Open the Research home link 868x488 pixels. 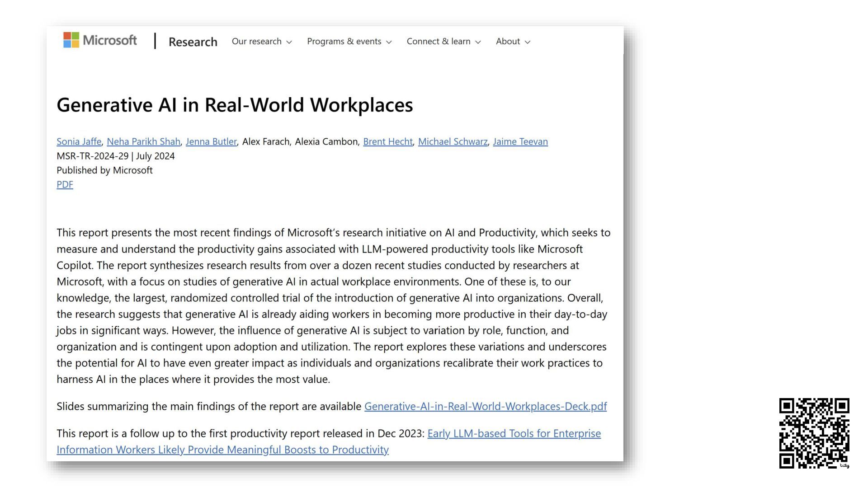pyautogui.click(x=193, y=42)
